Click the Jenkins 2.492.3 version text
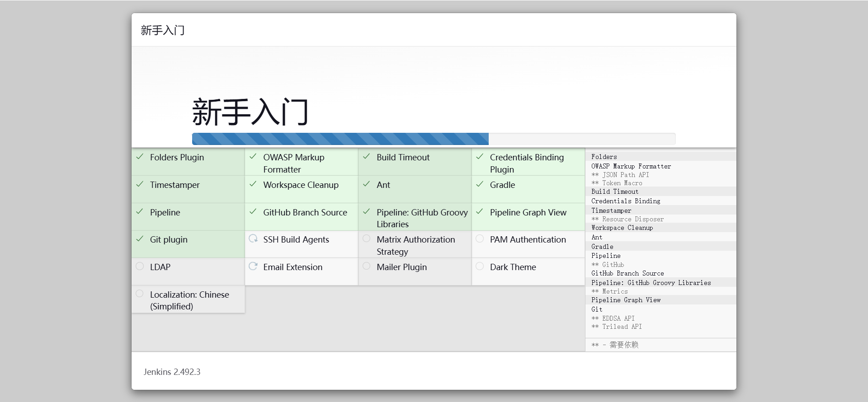 (x=172, y=372)
